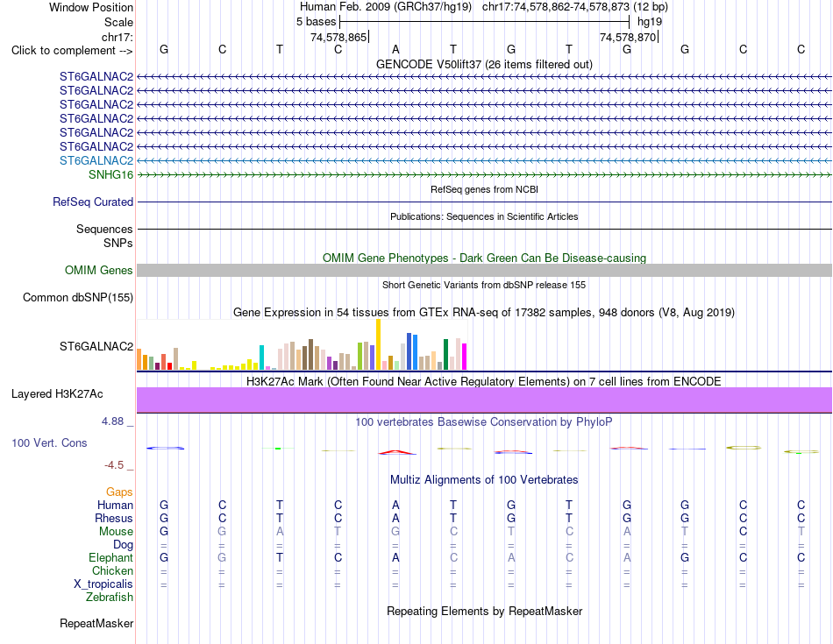Click the Multiz Alignments of 100 Vertebrates title
This screenshot has height=644, width=833.
click(x=484, y=479)
